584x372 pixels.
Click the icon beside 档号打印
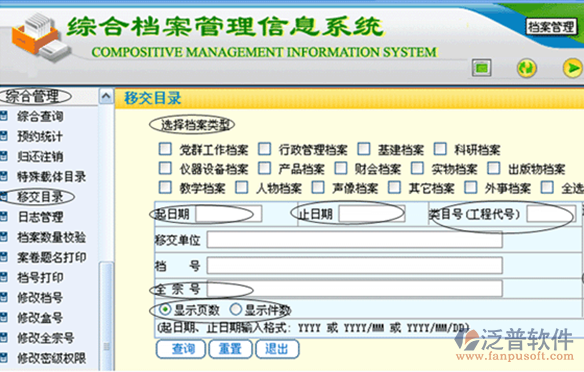pyautogui.click(x=4, y=277)
